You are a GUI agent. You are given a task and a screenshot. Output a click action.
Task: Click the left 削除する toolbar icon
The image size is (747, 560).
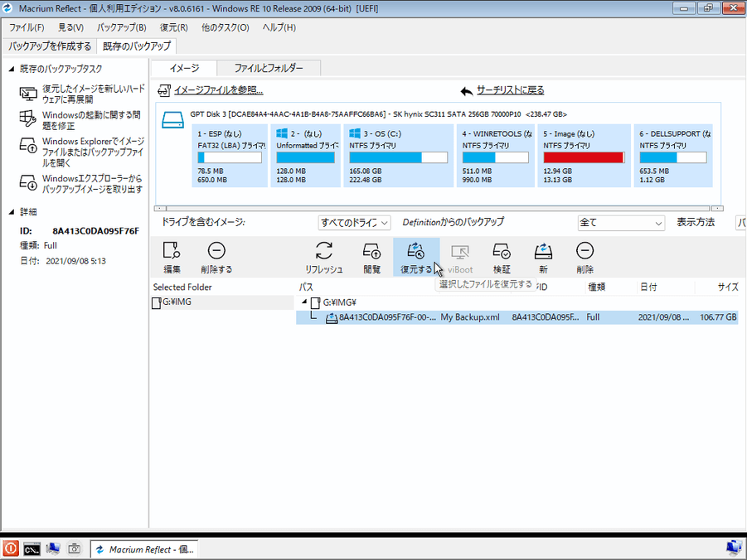pos(216,250)
